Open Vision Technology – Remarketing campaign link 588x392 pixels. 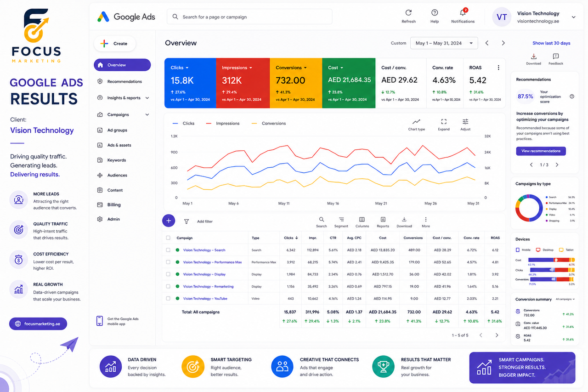[208, 286]
